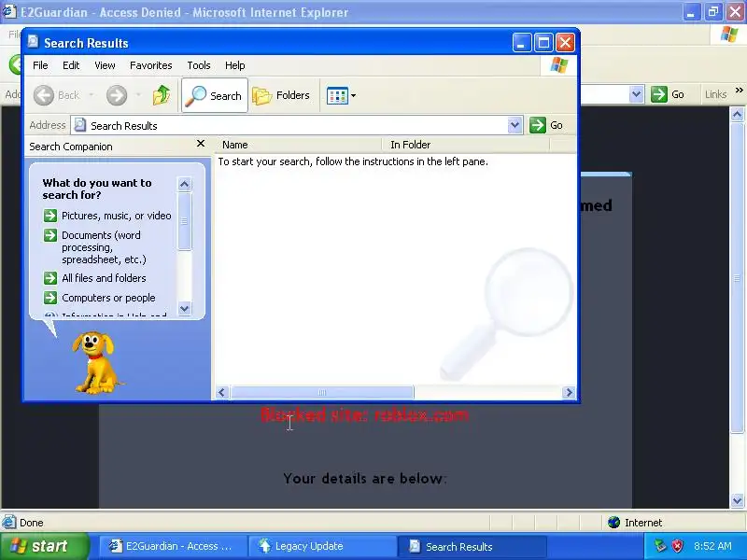This screenshot has height=560, width=747.
Task: Open the Edit menu
Action: click(x=71, y=65)
